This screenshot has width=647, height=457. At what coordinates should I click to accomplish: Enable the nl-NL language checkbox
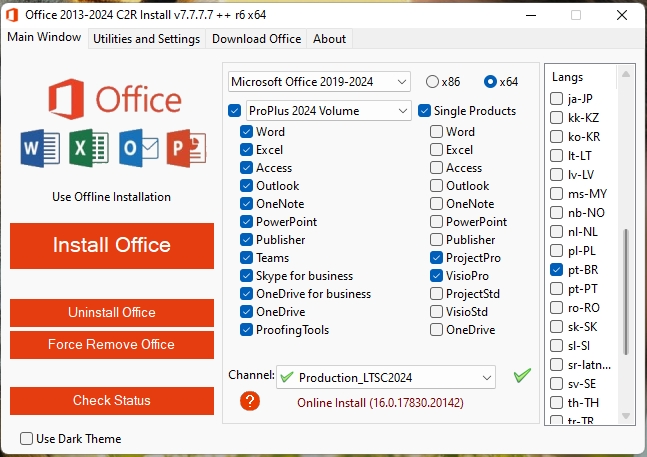tap(557, 231)
